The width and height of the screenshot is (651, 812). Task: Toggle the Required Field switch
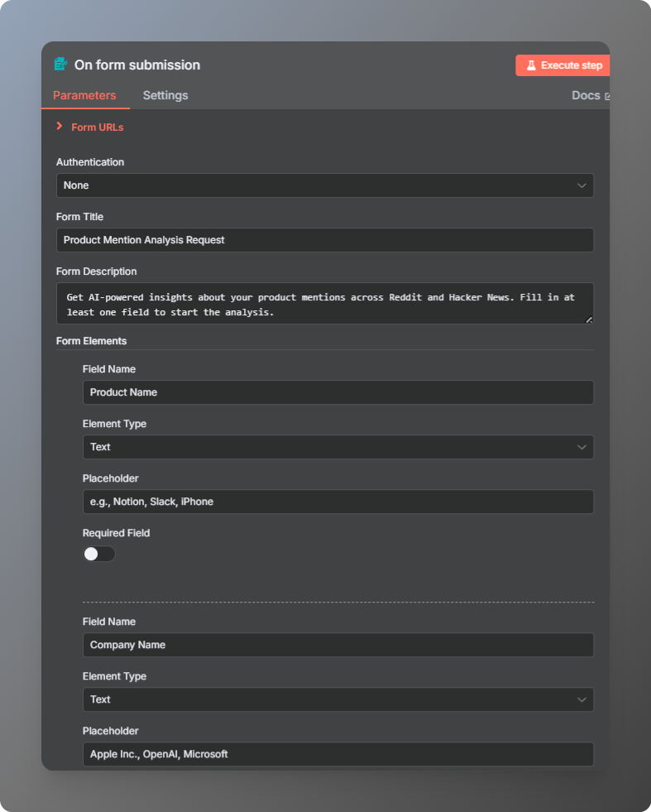[x=98, y=554]
